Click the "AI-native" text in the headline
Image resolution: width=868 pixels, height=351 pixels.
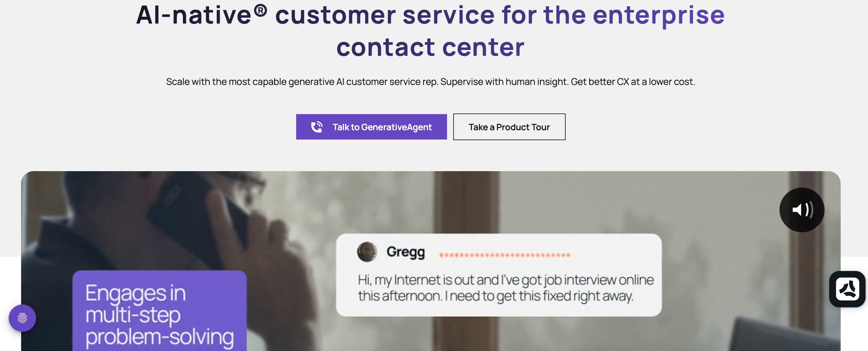(194, 15)
